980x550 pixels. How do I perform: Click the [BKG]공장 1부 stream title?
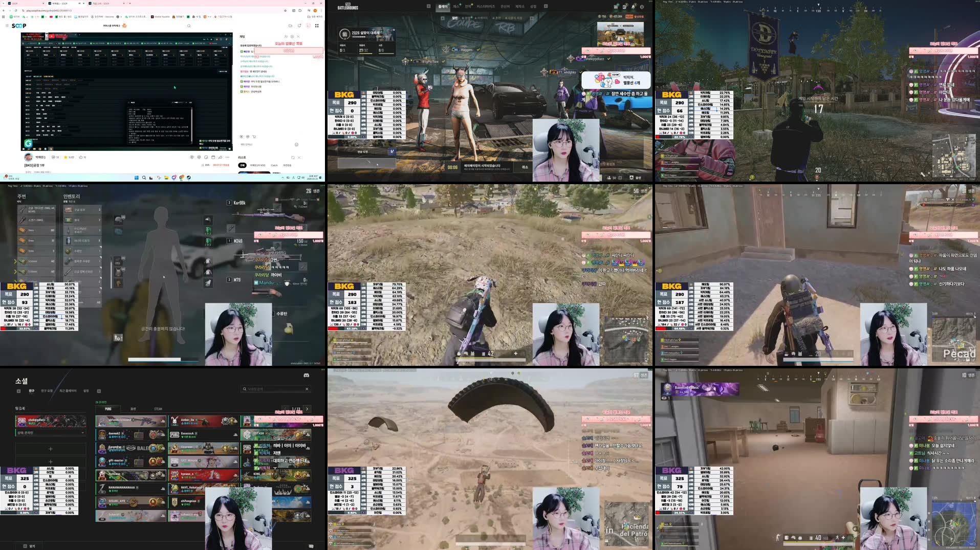pyautogui.click(x=34, y=165)
